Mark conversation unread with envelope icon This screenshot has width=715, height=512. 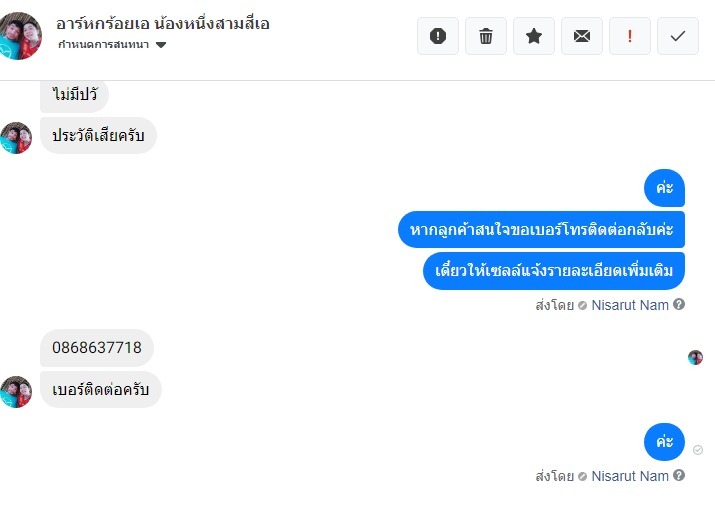[x=582, y=36]
